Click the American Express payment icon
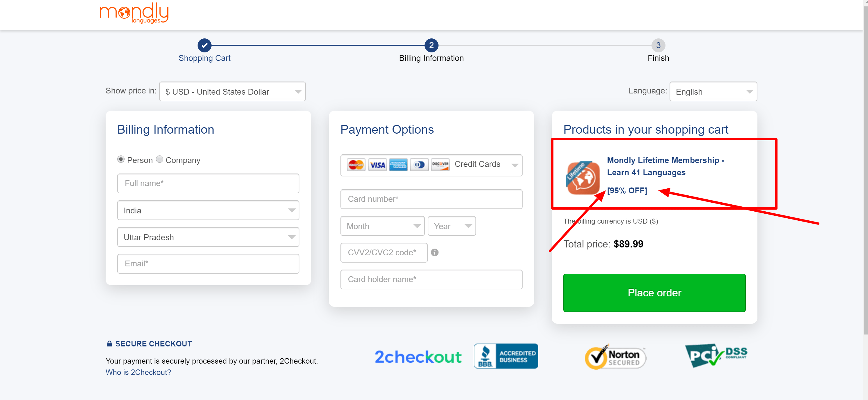The image size is (868, 400). click(x=398, y=164)
